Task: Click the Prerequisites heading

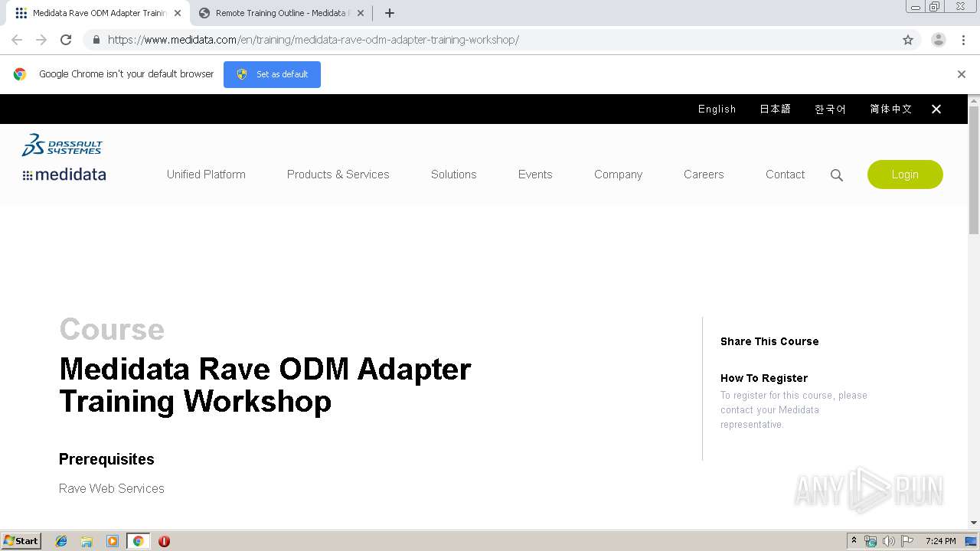Action: [x=106, y=459]
